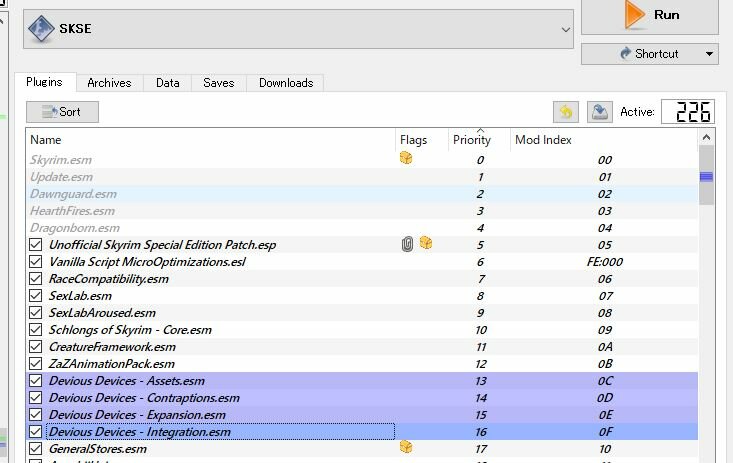Click mod index 0F cell
Screen dimensions: 733x463
(605, 432)
